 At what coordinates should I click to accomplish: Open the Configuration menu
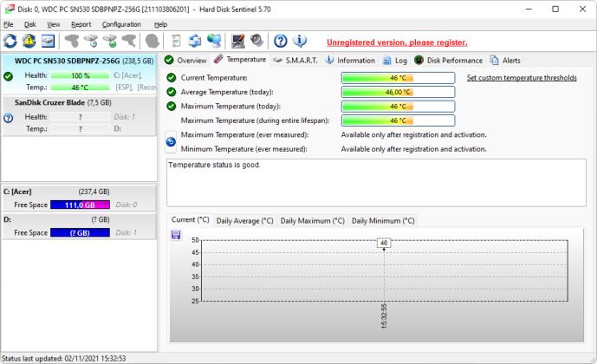click(121, 24)
